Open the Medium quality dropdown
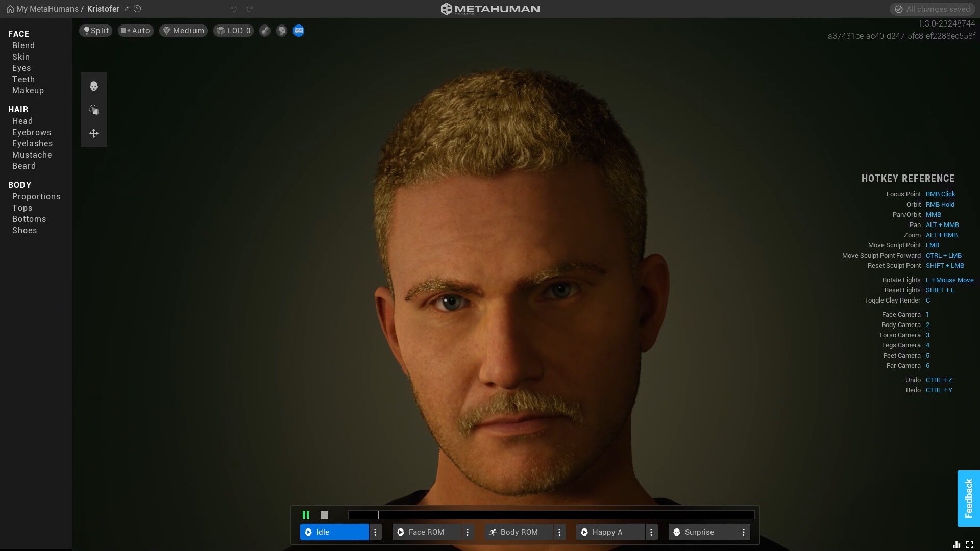980x551 pixels. click(x=183, y=31)
